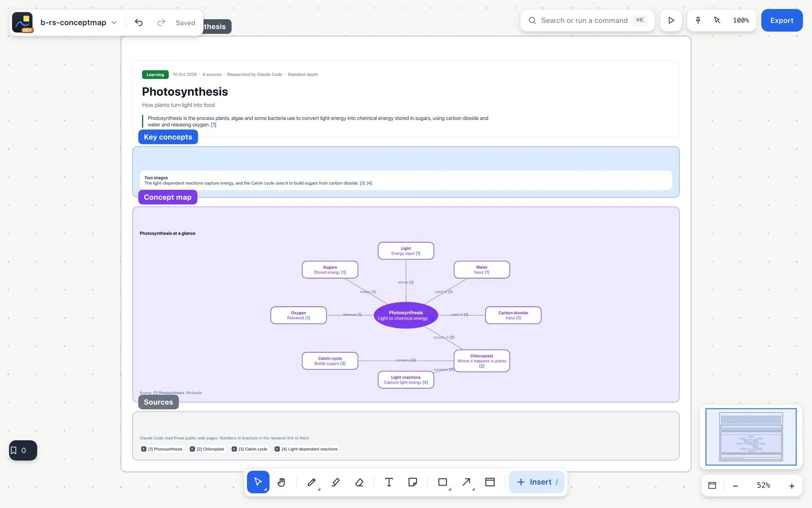Start presentation with the play button

[671, 20]
